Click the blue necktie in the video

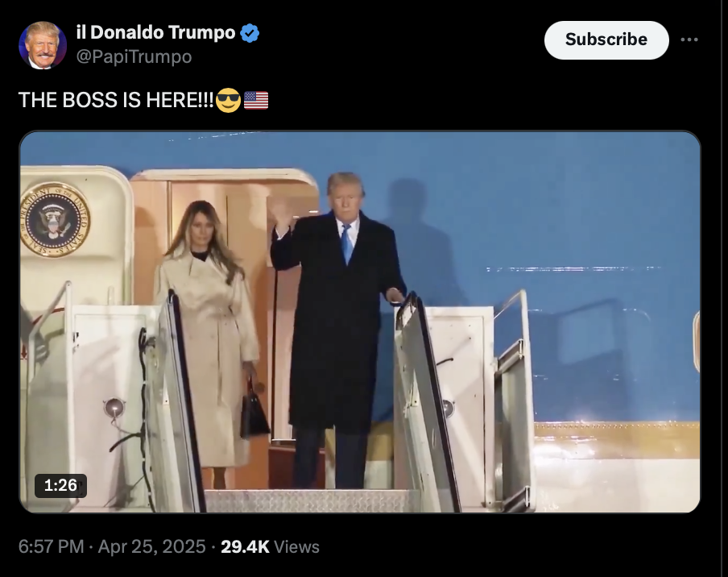pyautogui.click(x=347, y=244)
